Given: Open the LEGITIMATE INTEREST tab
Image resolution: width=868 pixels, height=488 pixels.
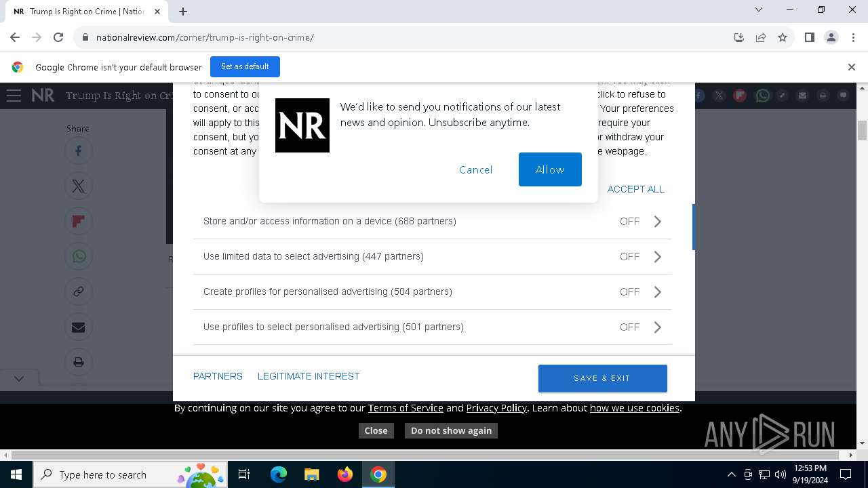Looking at the screenshot, I should point(309,376).
